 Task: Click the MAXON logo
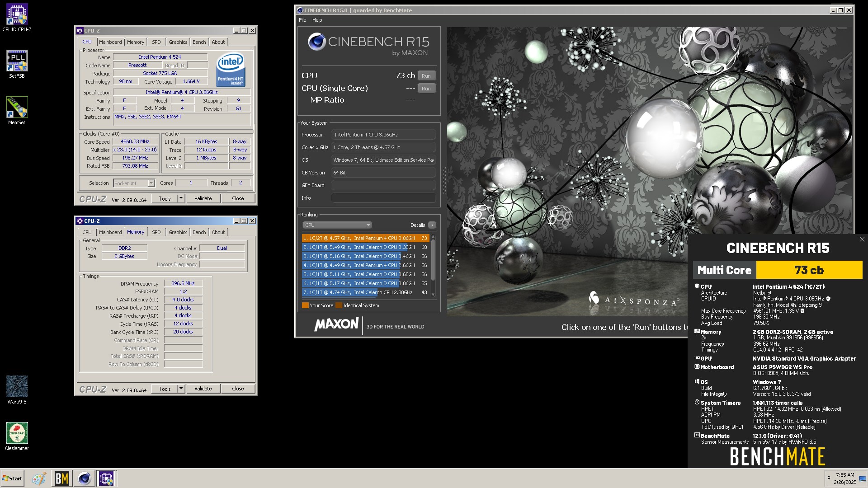(336, 324)
